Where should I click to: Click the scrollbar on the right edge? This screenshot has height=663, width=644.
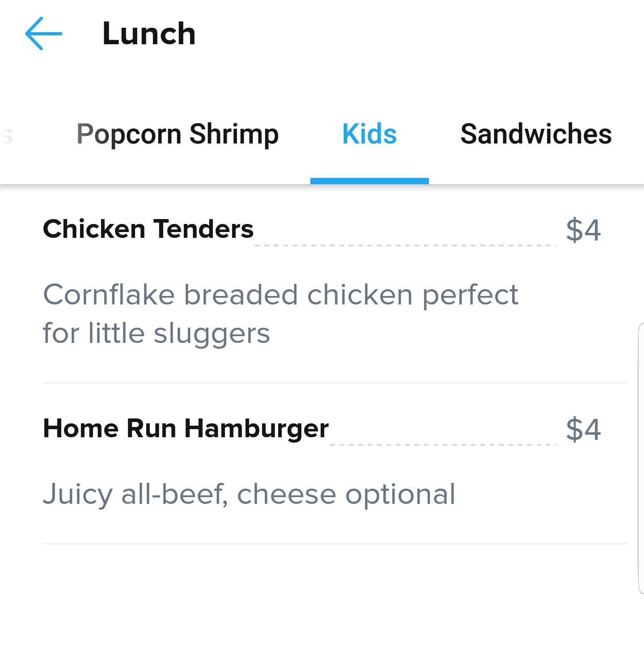(641, 458)
